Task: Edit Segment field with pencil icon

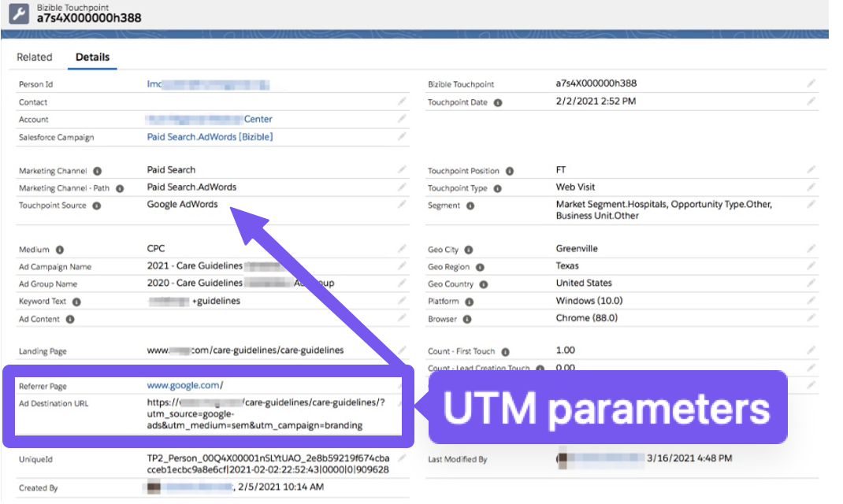Action: tap(811, 204)
